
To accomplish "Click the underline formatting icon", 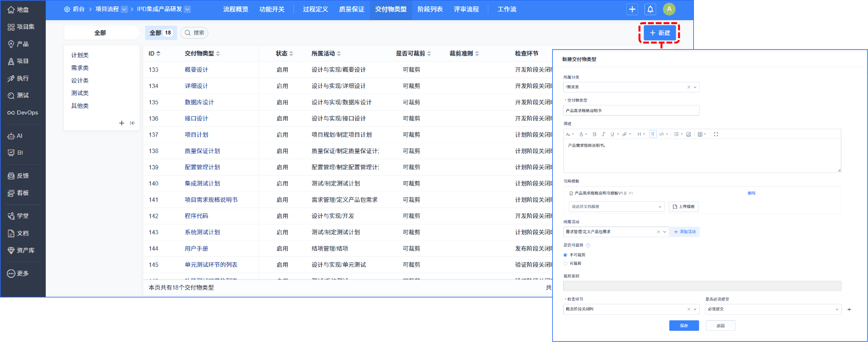I will point(612,134).
